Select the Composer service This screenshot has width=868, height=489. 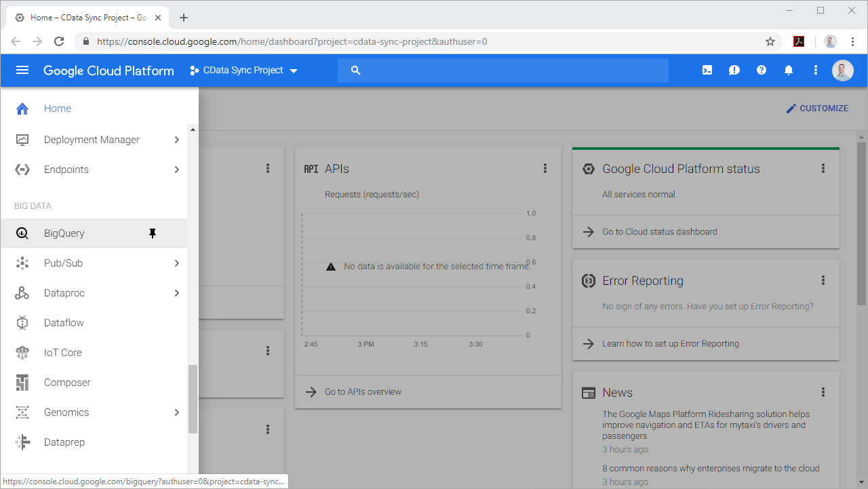(67, 382)
